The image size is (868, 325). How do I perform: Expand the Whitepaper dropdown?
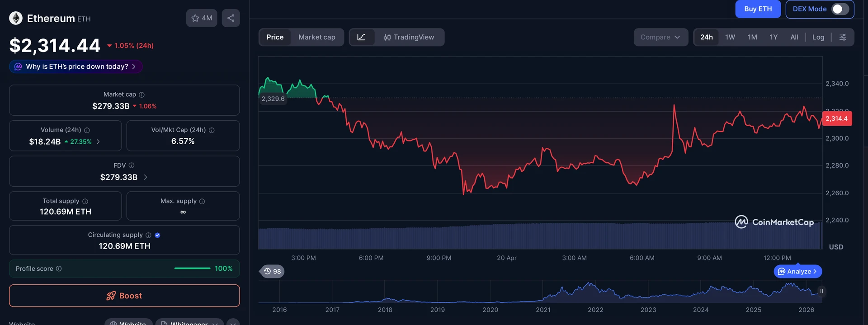[x=189, y=322]
